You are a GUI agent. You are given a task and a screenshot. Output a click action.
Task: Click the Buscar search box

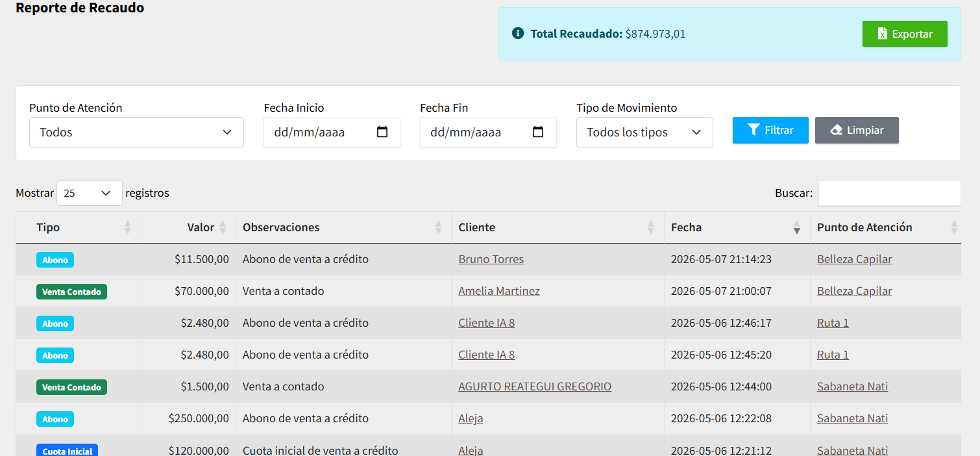(x=889, y=193)
